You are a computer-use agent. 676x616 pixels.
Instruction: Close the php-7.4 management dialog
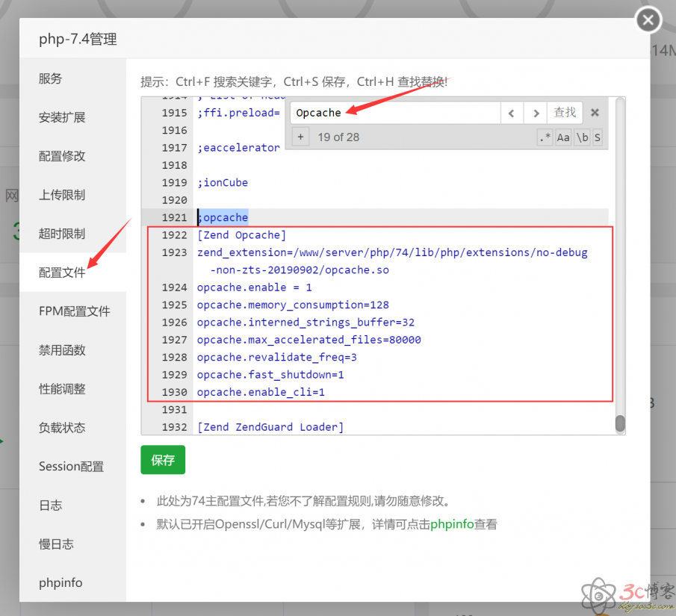648,20
